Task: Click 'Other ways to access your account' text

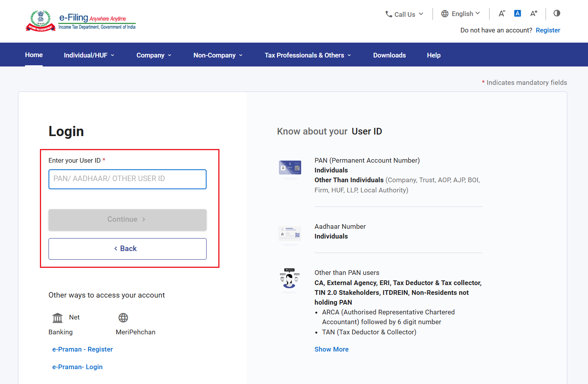Action: coord(106,295)
